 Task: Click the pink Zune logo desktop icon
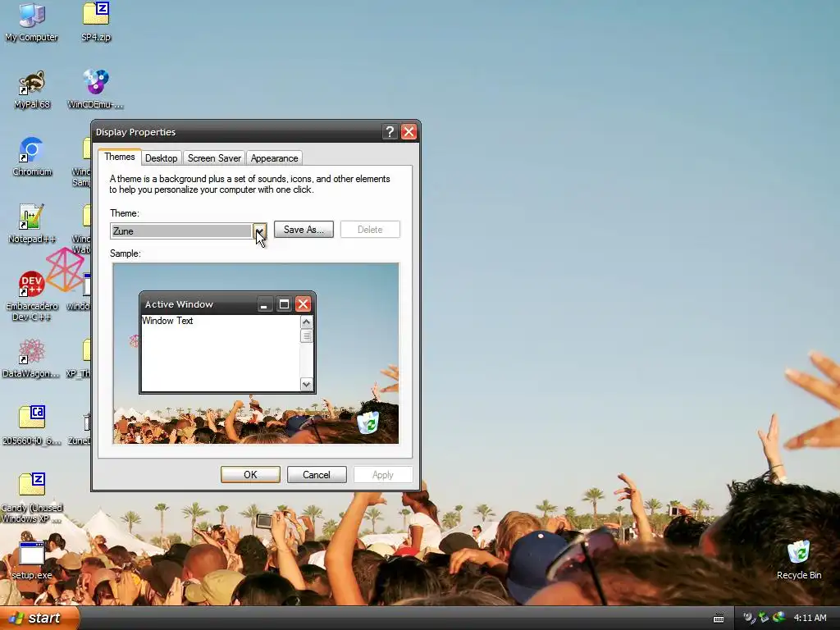(66, 269)
